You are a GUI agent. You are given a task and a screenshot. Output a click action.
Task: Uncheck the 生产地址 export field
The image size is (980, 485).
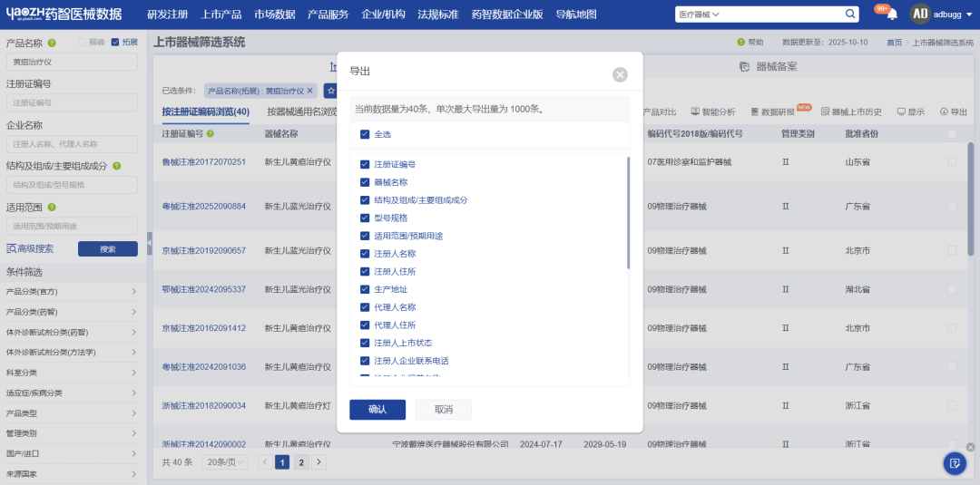pos(365,289)
